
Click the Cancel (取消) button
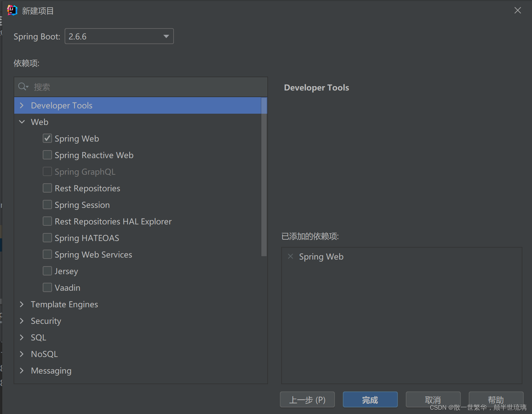(x=433, y=400)
